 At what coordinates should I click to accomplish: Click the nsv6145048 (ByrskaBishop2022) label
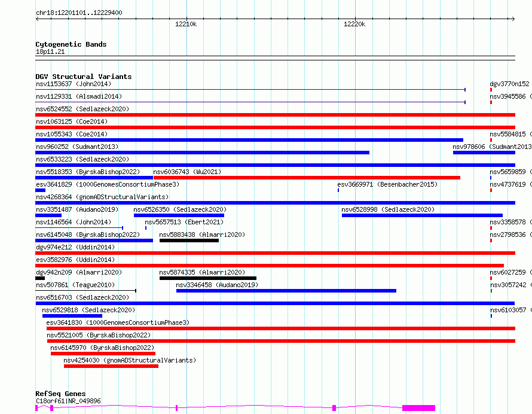(x=87, y=235)
